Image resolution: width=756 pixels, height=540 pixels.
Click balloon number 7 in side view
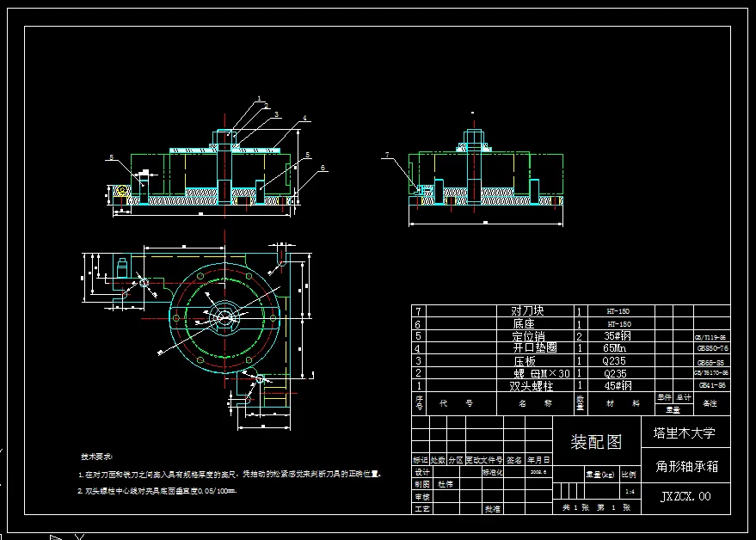(387, 155)
